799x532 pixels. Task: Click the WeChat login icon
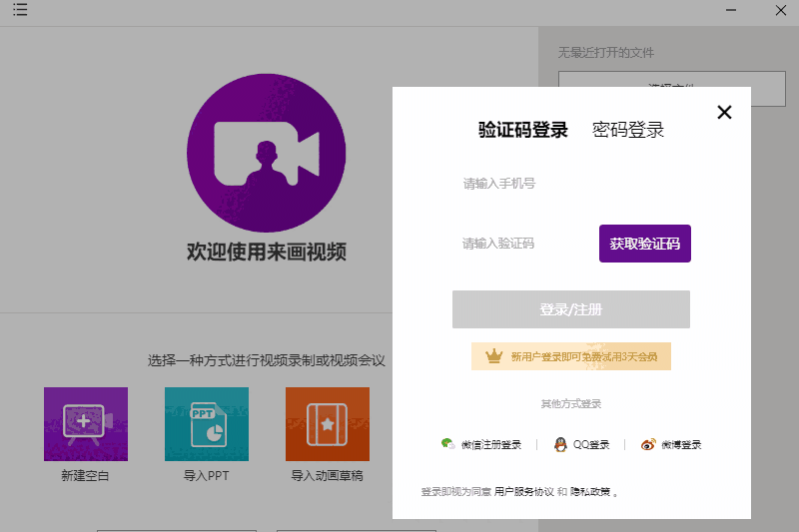pos(448,444)
